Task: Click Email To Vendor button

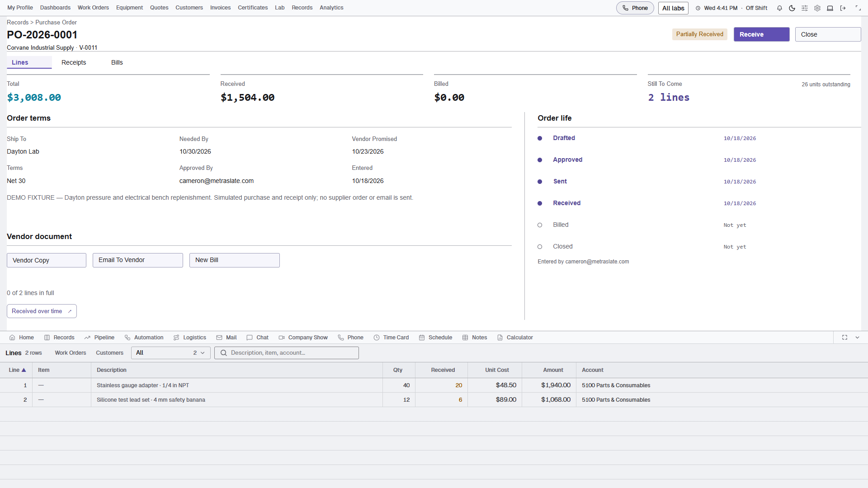Action: pos(138,260)
